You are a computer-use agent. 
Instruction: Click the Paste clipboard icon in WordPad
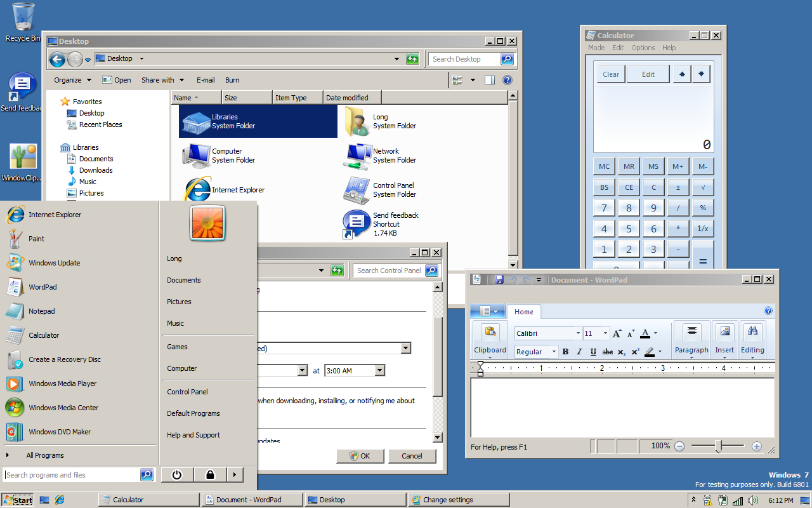490,331
